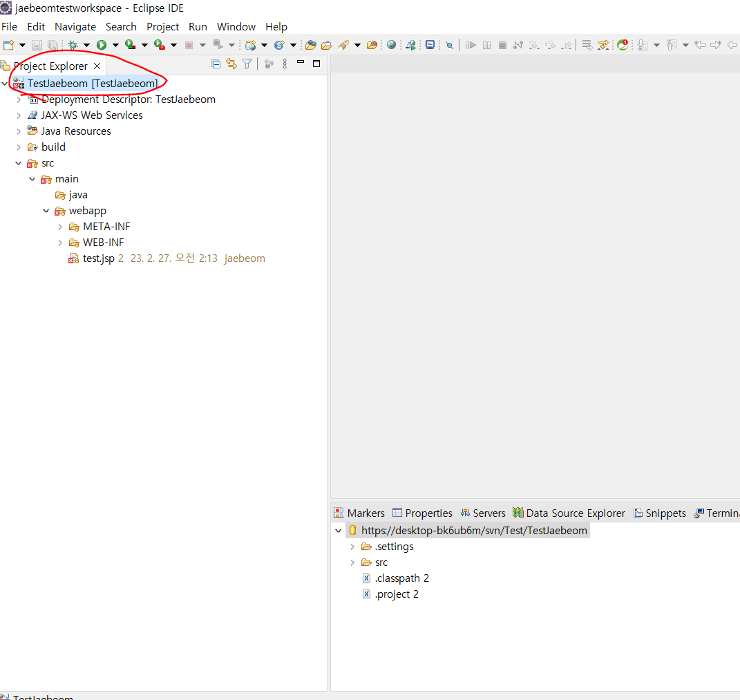This screenshot has height=700, width=740.
Task: Click the Disconnect debug icon
Action: pyautogui.click(x=518, y=46)
